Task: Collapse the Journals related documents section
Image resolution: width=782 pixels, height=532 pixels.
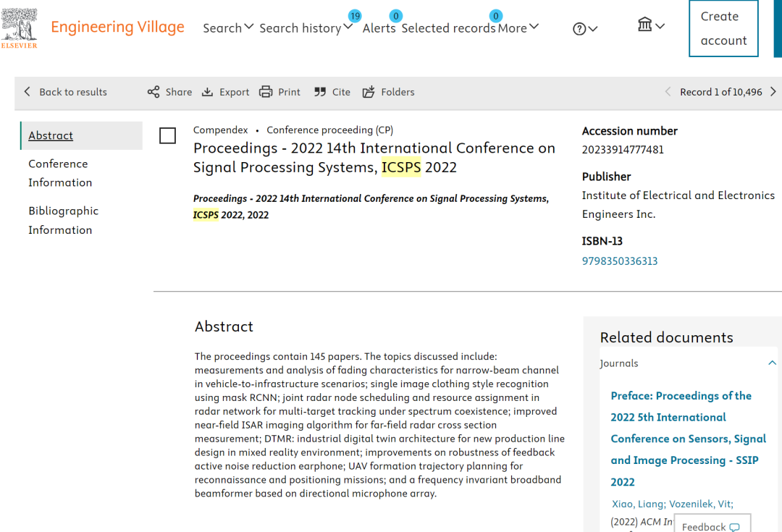Action: point(772,363)
